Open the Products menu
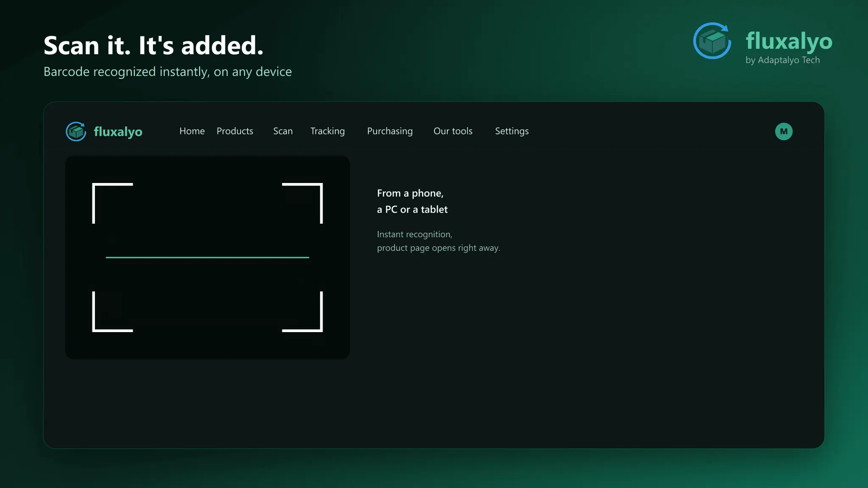This screenshot has width=868, height=488. coord(235,131)
